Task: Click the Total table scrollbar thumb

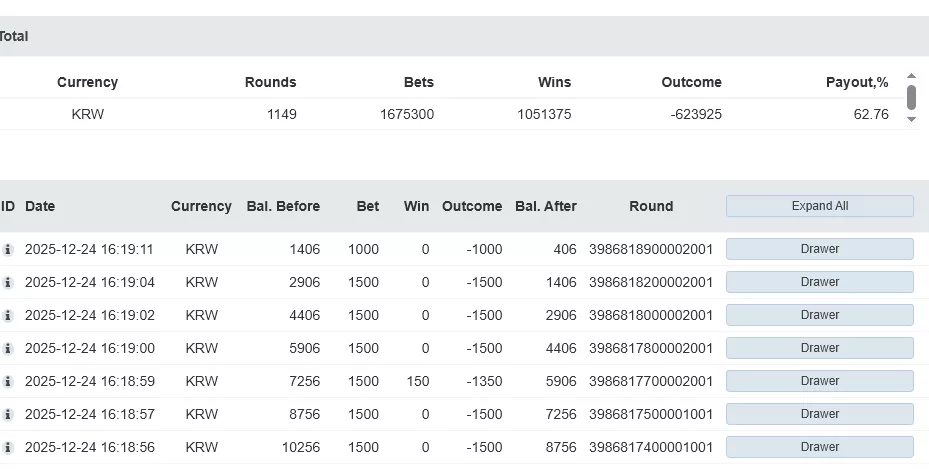Action: 911,97
